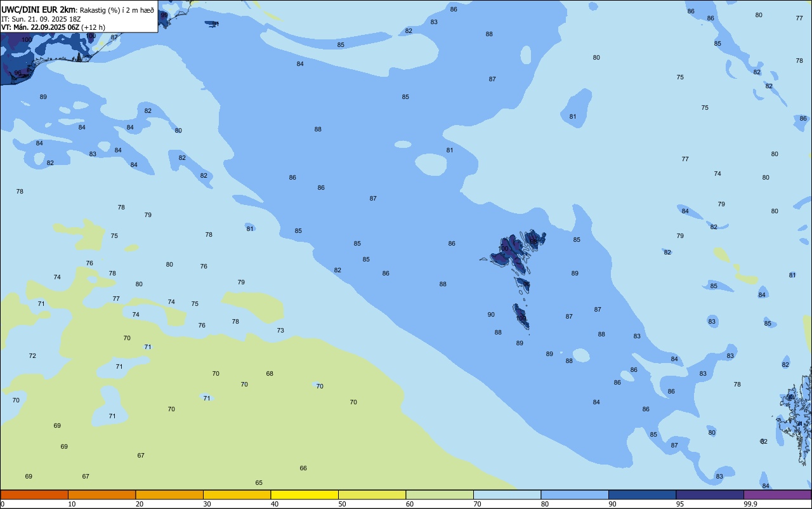Select the 'VT: Mán. 22.09.2025 06Z' valid time
The height and width of the screenshot is (509, 812).
pyautogui.click(x=40, y=27)
